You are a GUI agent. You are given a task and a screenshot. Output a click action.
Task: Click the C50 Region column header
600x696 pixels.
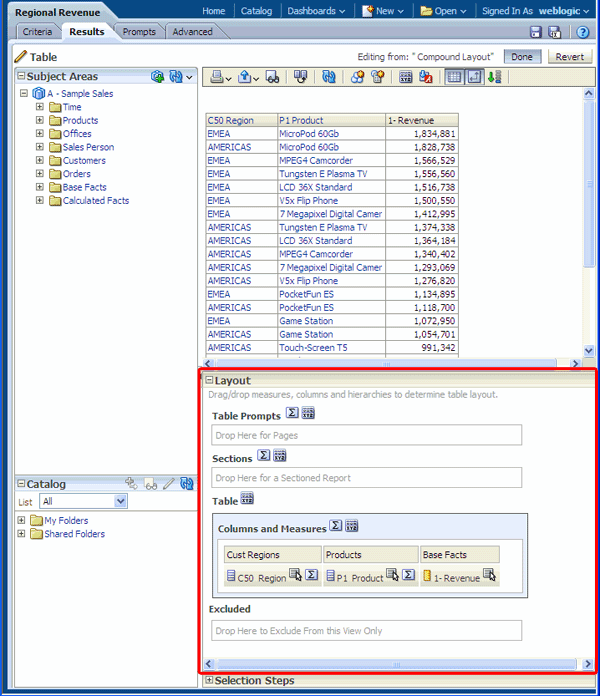coord(242,120)
